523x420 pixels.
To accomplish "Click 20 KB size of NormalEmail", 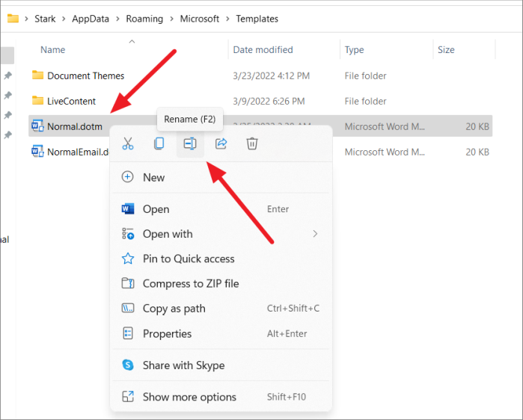I will (477, 152).
